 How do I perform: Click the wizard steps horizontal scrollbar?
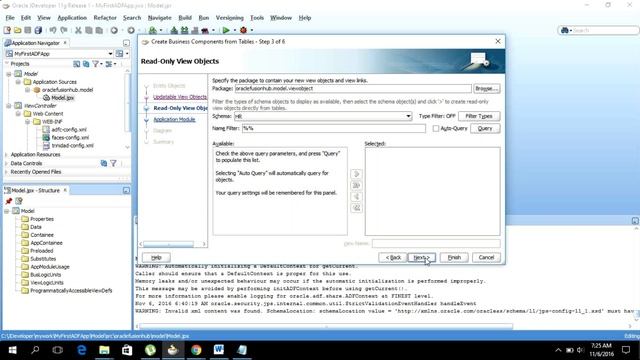click(168, 244)
